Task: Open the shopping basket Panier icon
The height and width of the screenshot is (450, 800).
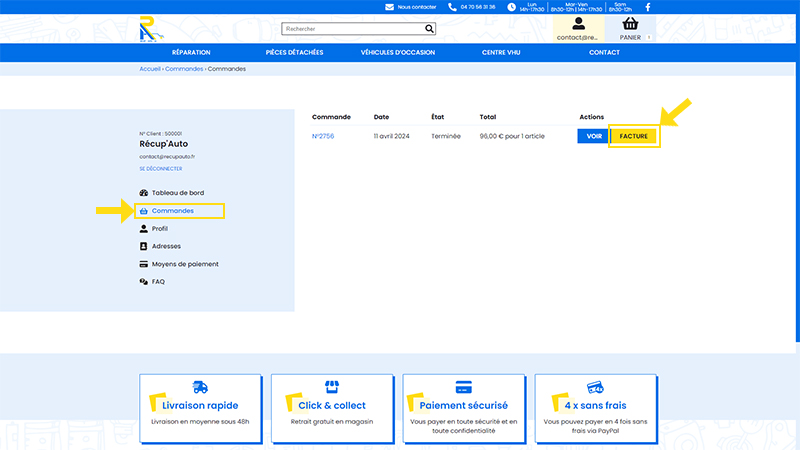Action: click(630, 23)
